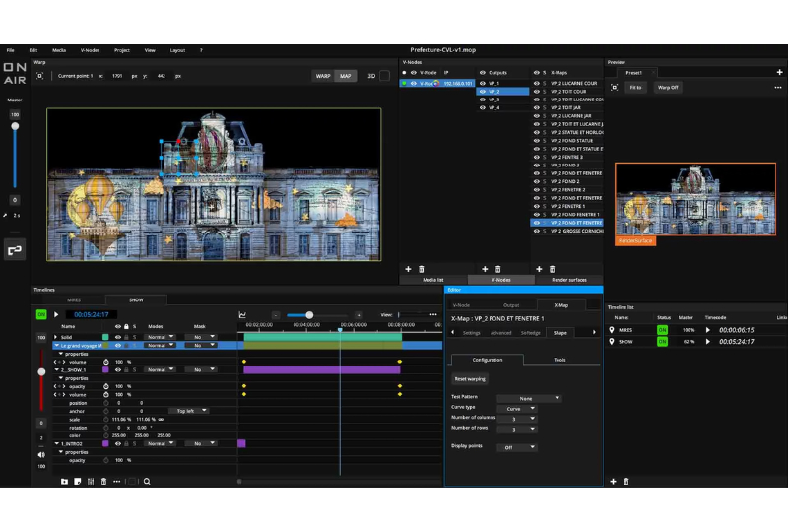
Task: Click the fit-to-frame icon in the Preview panel
Action: pos(615,87)
